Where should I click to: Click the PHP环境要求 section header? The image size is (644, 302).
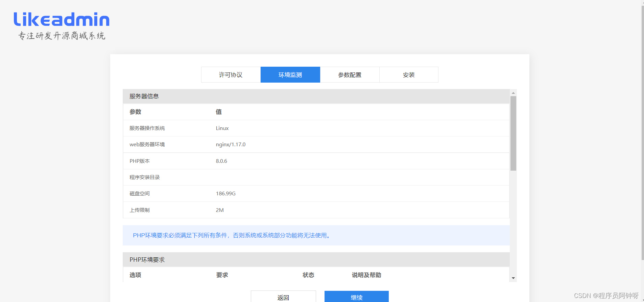tap(316, 260)
